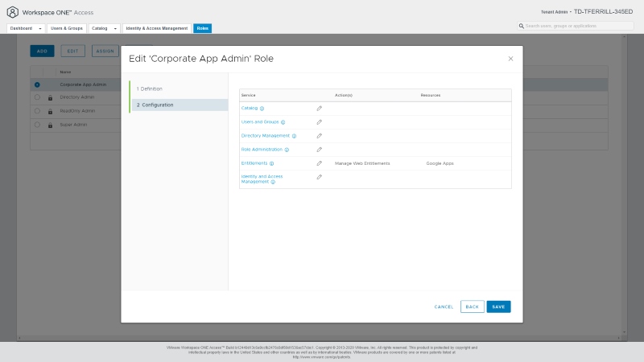Screen dimensions: 644x362
Task: Click the Manage Web Entitlements action text
Action: click(362, 163)
